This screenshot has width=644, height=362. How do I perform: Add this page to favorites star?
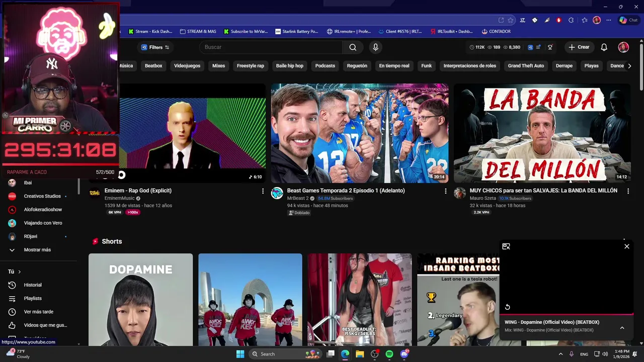tap(511, 20)
